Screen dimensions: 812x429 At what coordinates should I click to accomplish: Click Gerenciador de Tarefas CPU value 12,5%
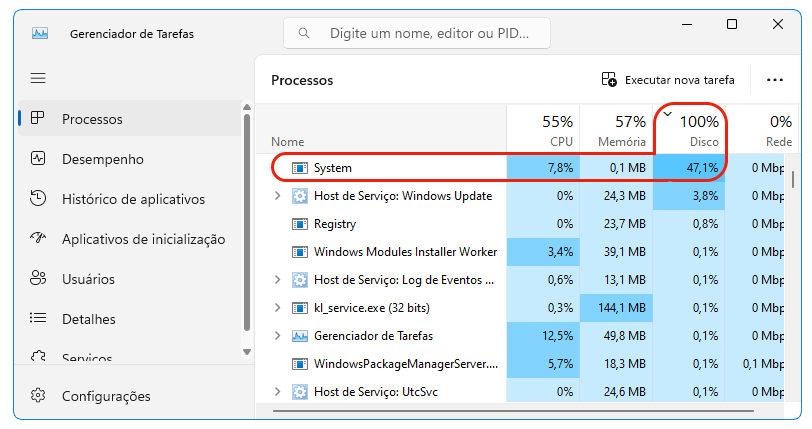coord(557,336)
